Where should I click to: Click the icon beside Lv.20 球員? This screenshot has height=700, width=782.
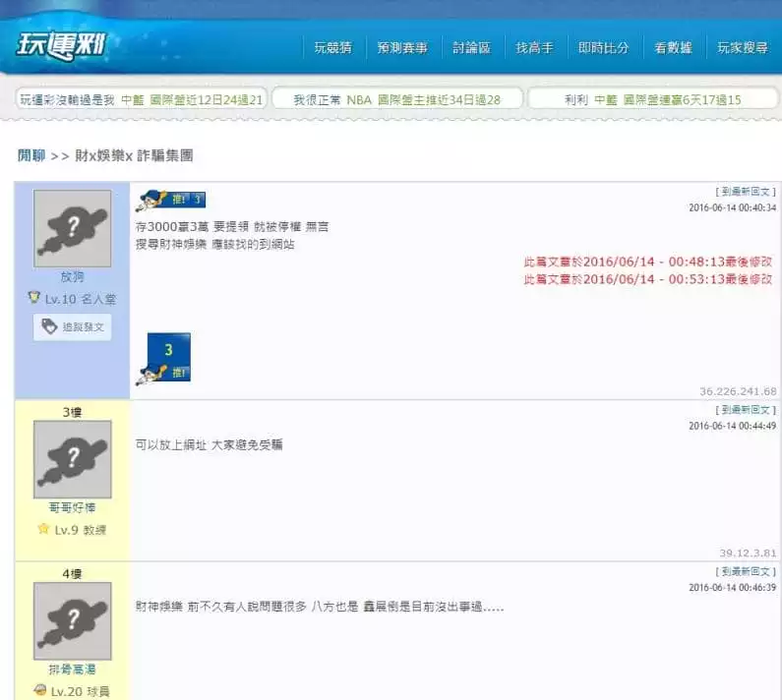click(40, 690)
